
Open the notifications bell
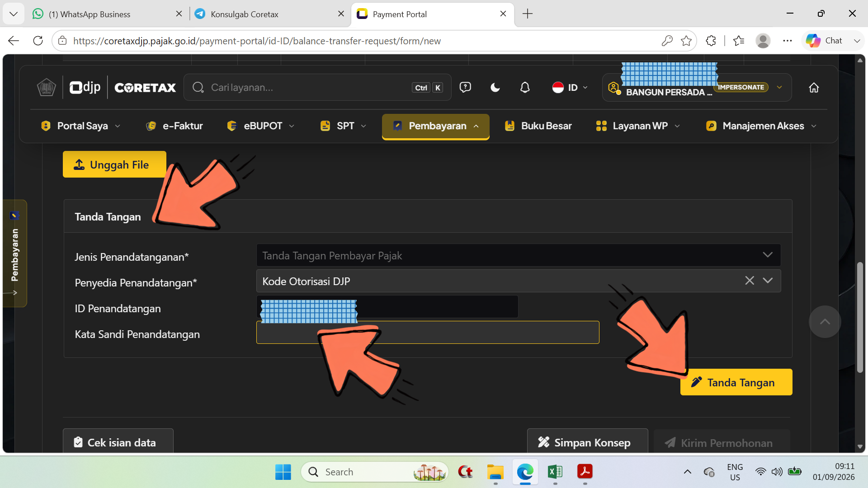[525, 88]
